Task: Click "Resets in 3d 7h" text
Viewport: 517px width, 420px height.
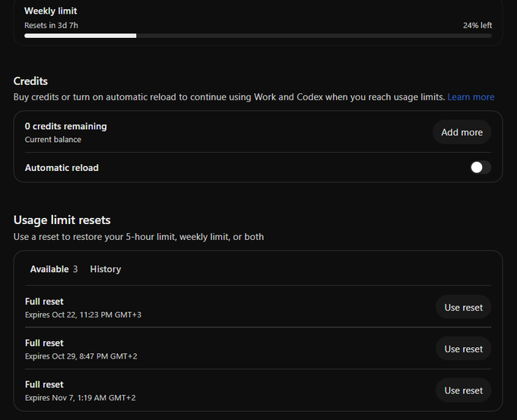Action: [51, 25]
